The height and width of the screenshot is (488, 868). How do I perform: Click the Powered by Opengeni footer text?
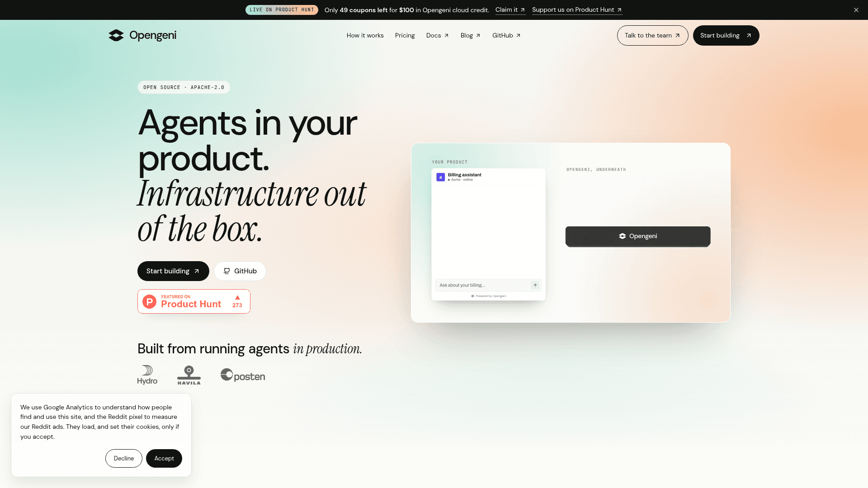(489, 296)
